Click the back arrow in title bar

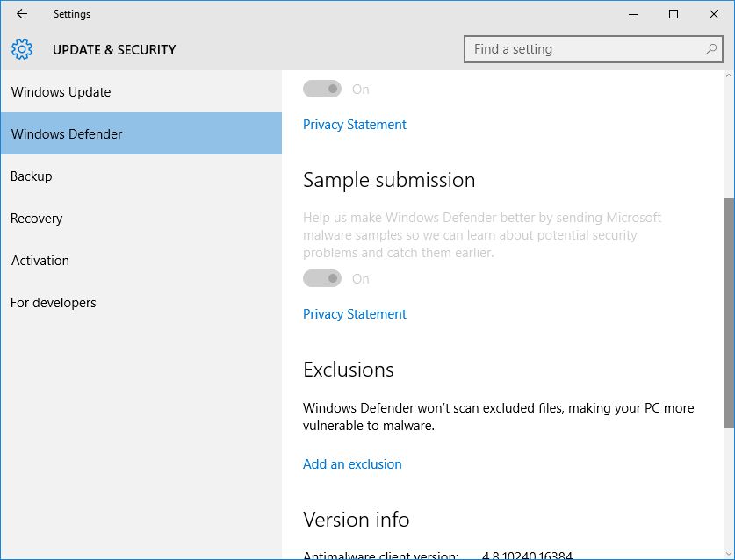[x=22, y=14]
